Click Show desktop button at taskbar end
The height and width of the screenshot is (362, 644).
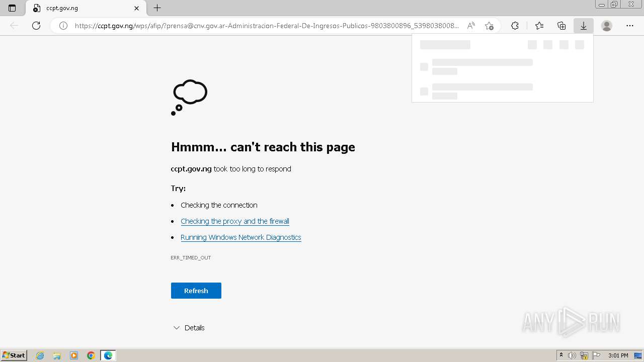click(638, 355)
